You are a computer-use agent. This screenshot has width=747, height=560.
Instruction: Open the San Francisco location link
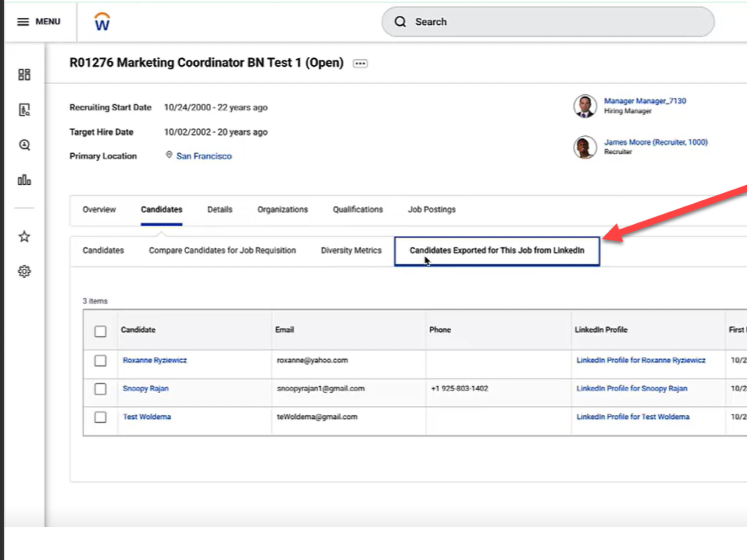[x=204, y=156]
